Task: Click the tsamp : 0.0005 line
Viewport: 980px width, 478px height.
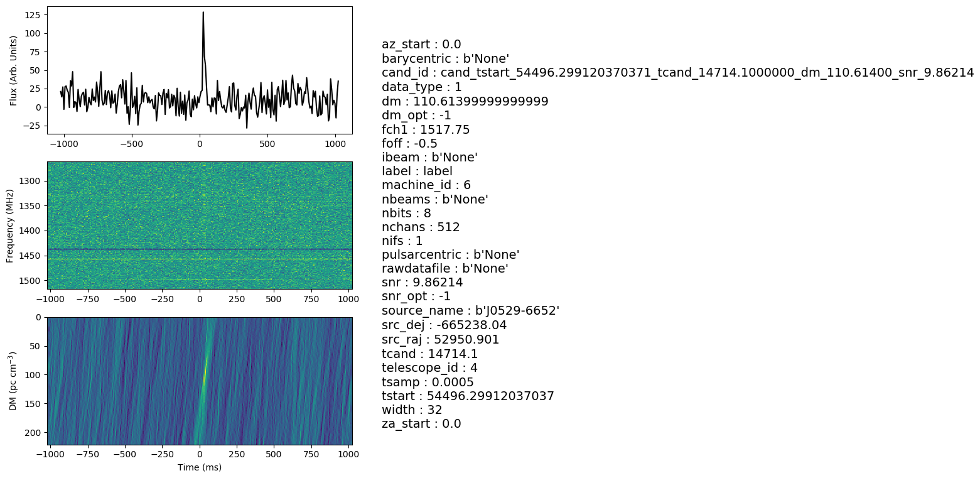Action: [x=428, y=382]
